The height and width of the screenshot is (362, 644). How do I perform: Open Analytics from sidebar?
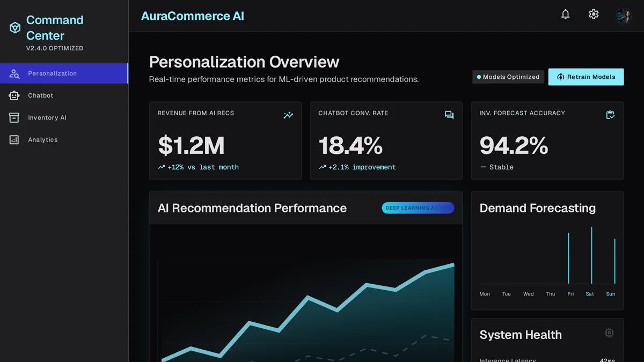(64, 139)
